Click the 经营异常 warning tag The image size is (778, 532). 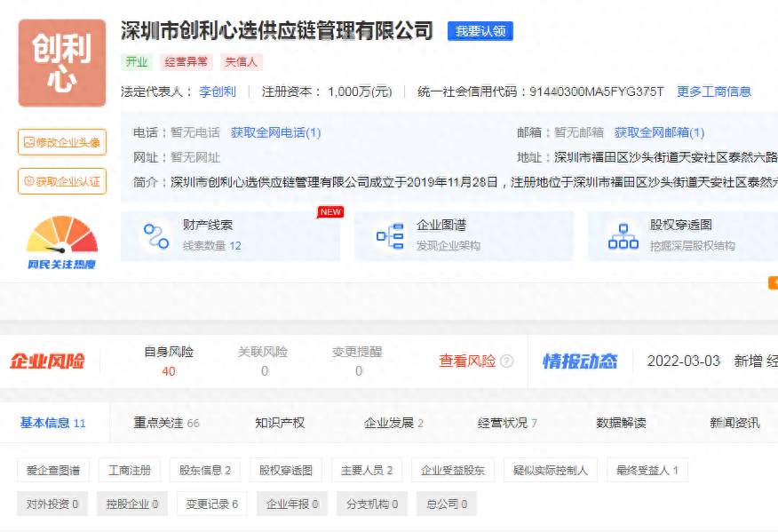point(187,62)
